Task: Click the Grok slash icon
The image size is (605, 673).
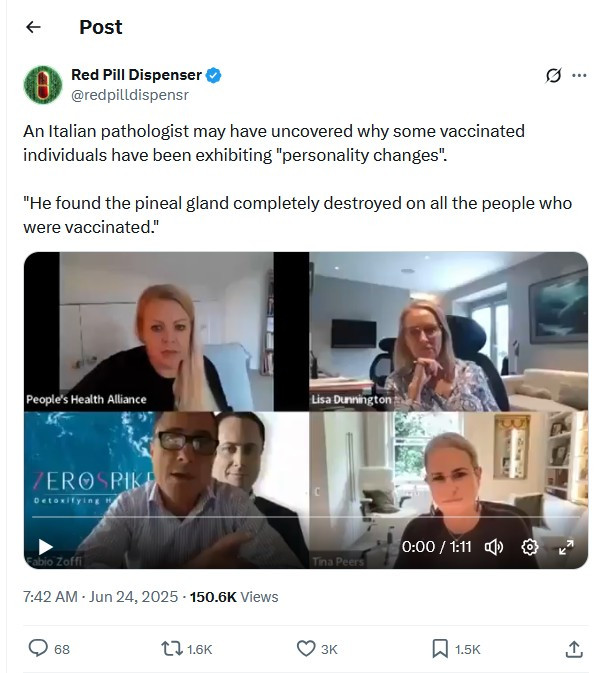Action: pyautogui.click(x=553, y=76)
